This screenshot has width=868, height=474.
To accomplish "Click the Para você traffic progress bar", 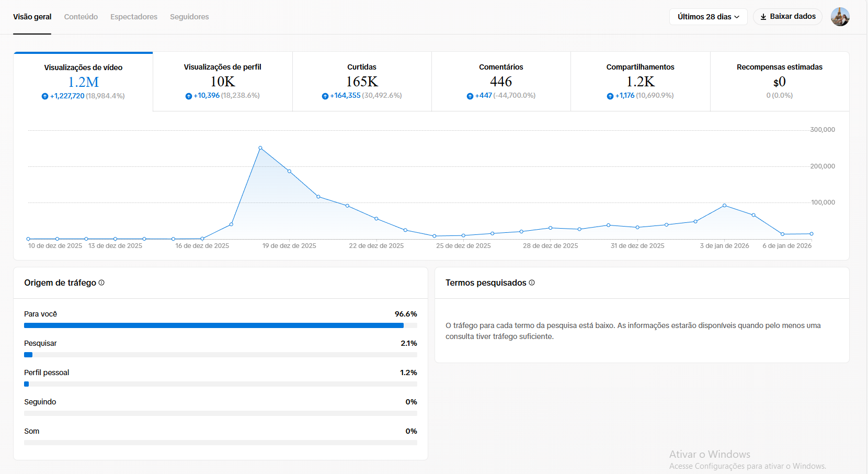I will pyautogui.click(x=221, y=325).
